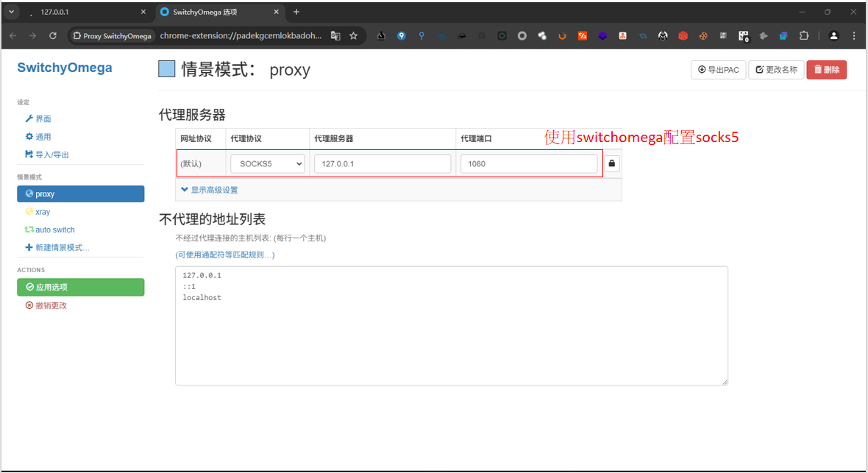Click the blue profile color swatch

pos(167,69)
